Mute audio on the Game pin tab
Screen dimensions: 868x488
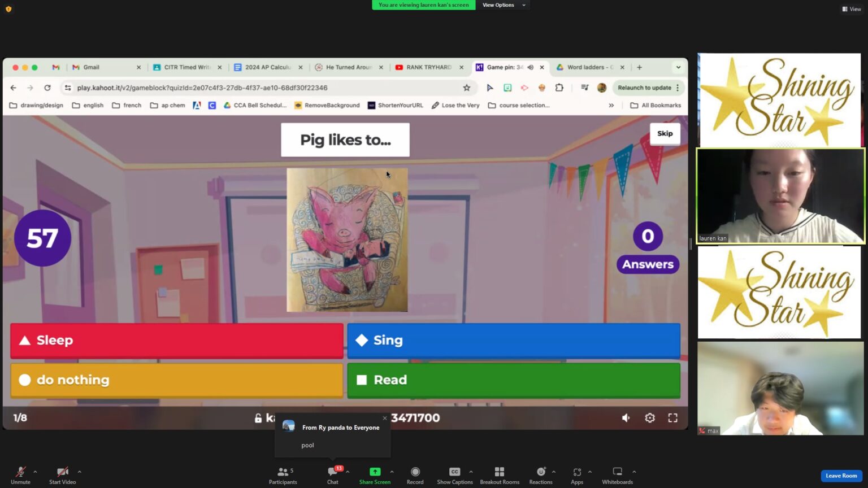tap(531, 67)
